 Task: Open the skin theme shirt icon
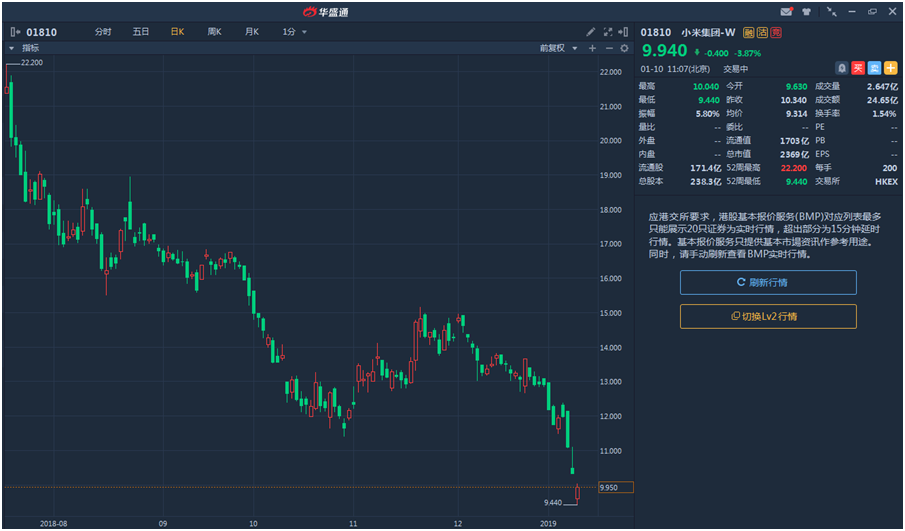click(807, 12)
